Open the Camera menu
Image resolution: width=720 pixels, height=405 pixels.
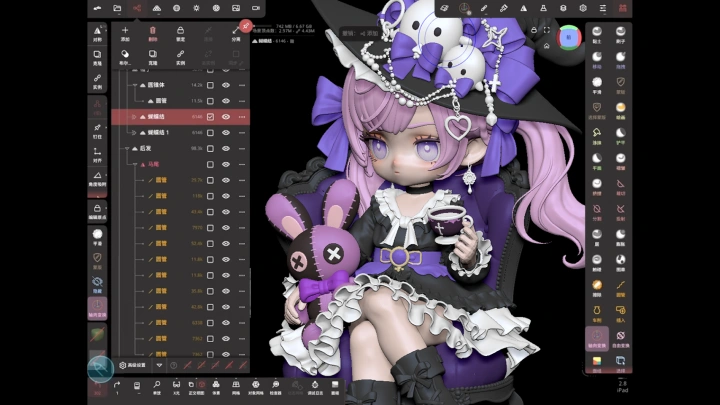point(256,8)
